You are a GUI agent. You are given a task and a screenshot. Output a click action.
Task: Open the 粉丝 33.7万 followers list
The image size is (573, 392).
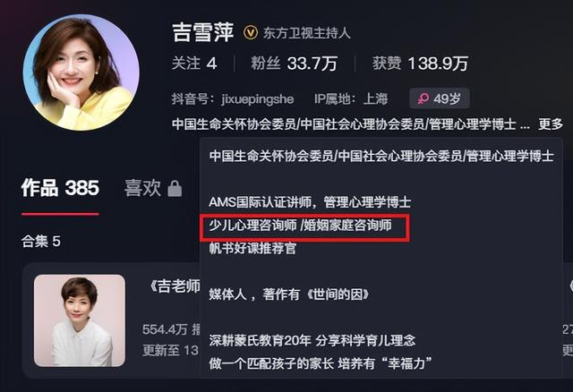(294, 64)
